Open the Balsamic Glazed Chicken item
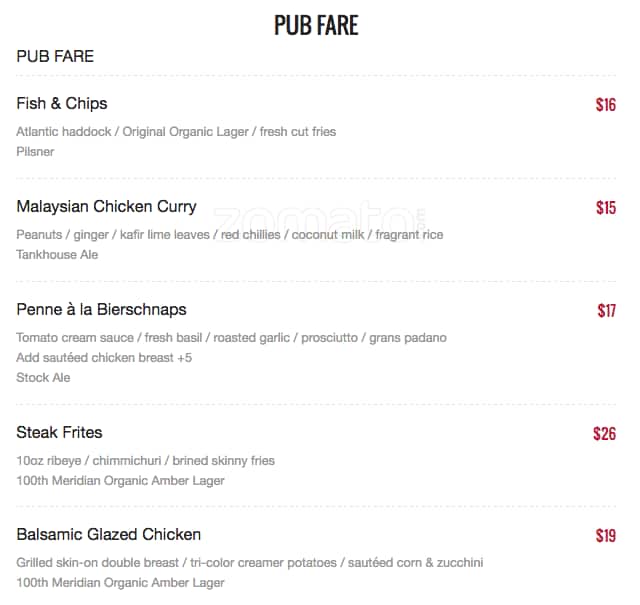The image size is (640, 605). pyautogui.click(x=108, y=535)
